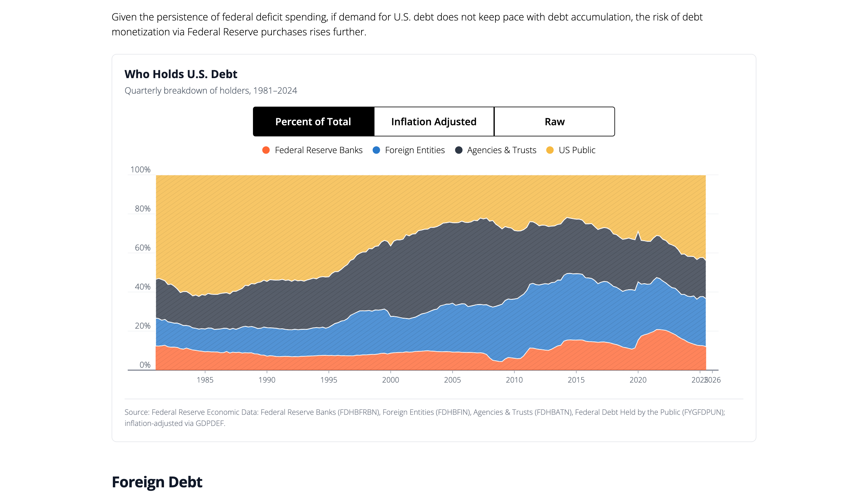Click the yellow US Public area near 1990
Viewport: 868px width, 496px height.
click(267, 228)
